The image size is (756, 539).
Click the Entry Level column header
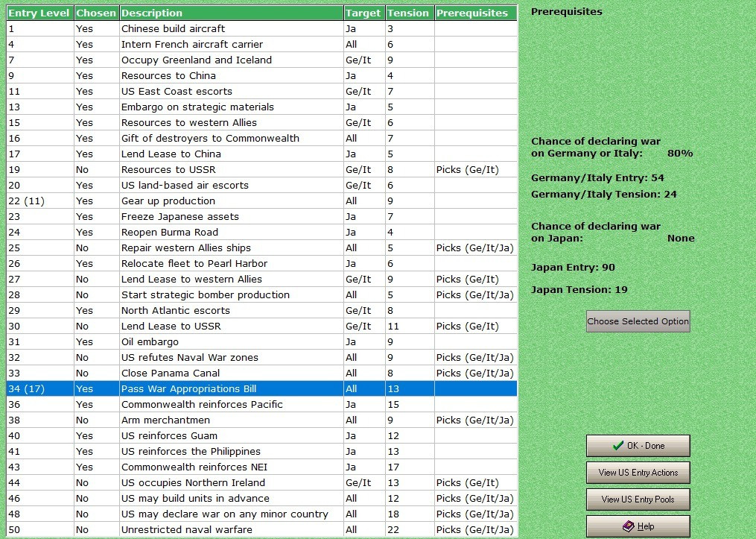point(39,13)
